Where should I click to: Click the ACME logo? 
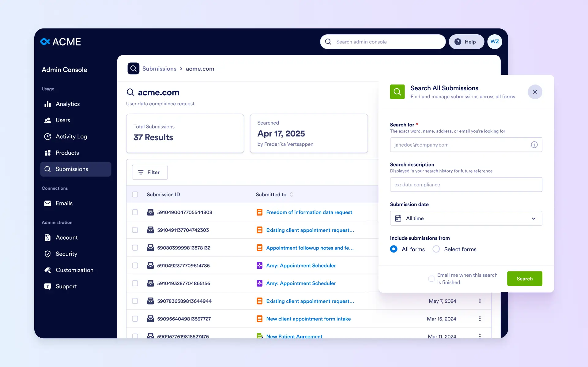(61, 42)
